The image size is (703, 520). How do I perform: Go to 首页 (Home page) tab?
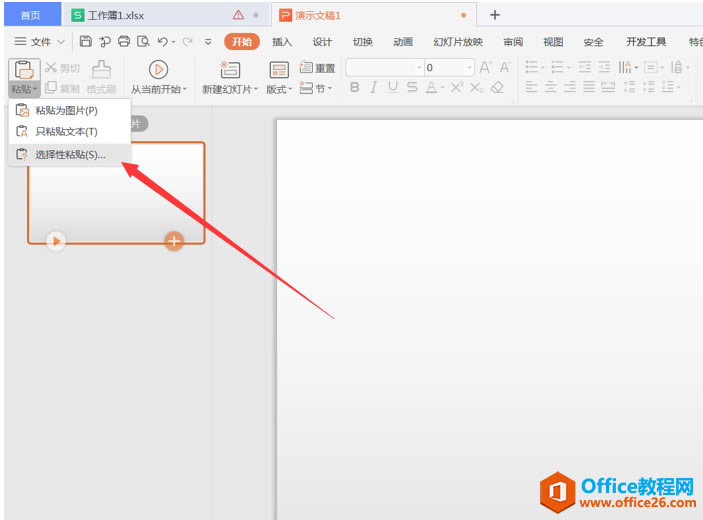tap(32, 15)
